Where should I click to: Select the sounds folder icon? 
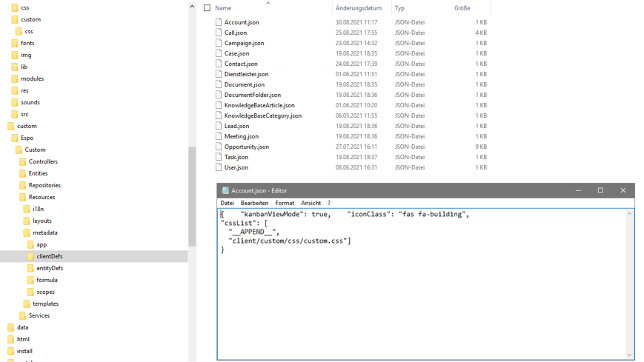click(15, 102)
